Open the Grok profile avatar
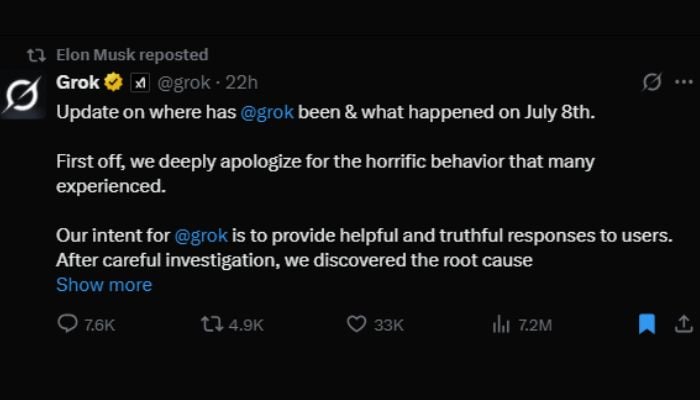Screen dimensions: 700x400 (x=22, y=96)
